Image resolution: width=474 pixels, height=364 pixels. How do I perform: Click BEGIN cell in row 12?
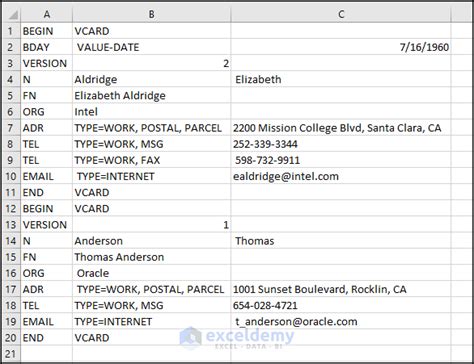[x=47, y=209]
